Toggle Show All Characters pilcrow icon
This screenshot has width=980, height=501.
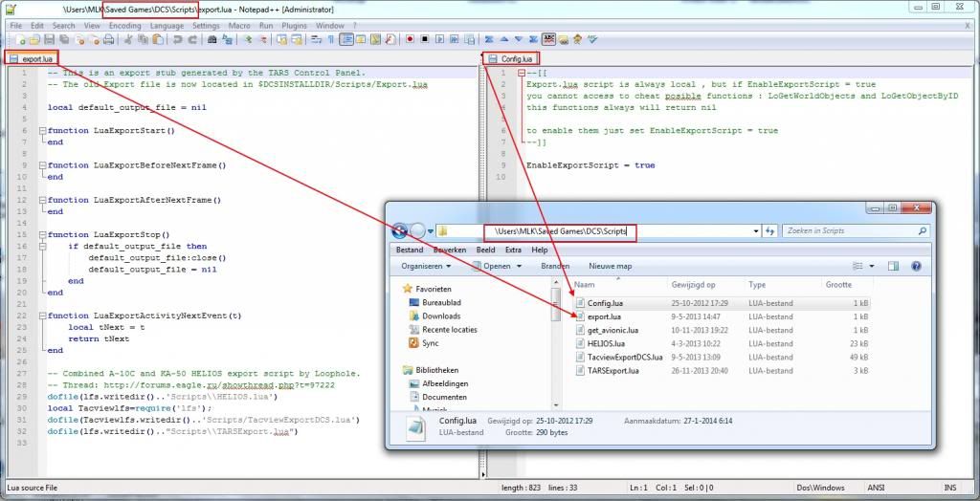[331, 39]
